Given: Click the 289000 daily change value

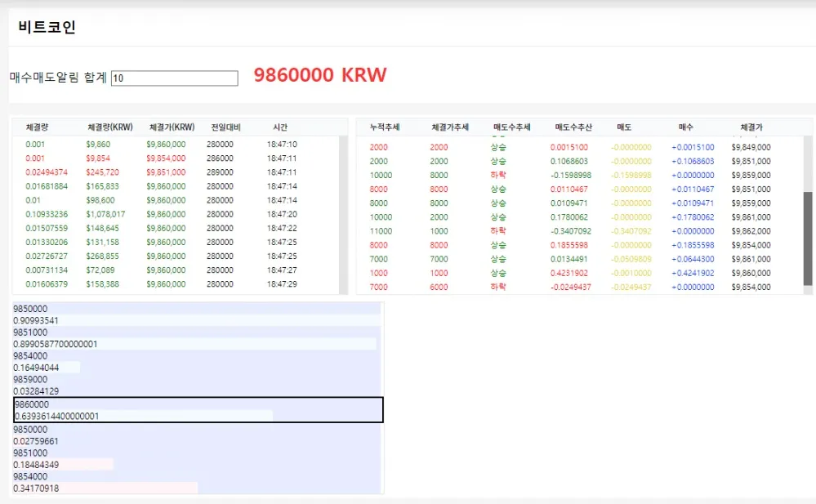Looking at the screenshot, I should (221, 172).
